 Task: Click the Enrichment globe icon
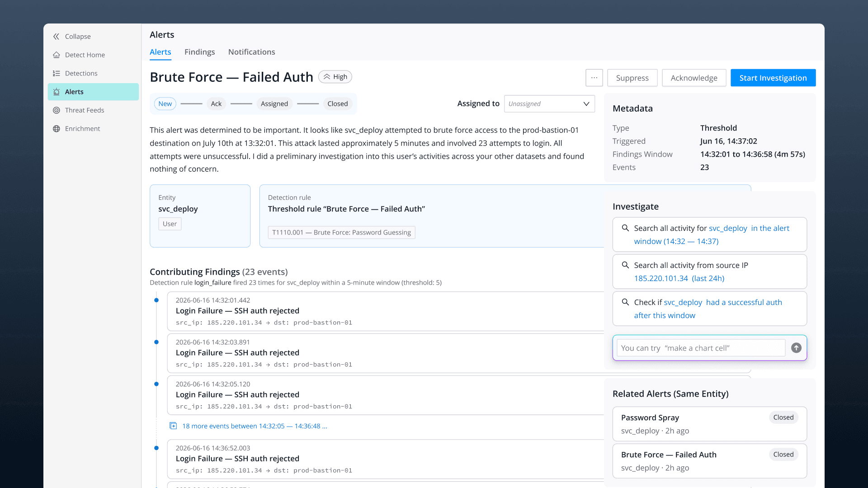click(x=56, y=129)
